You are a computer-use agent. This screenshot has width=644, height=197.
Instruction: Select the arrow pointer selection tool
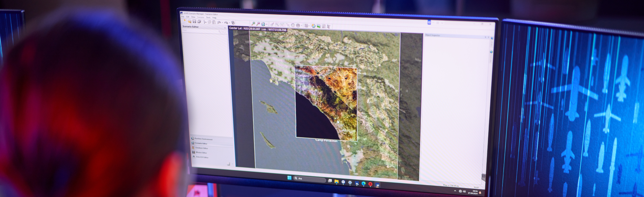288,25
